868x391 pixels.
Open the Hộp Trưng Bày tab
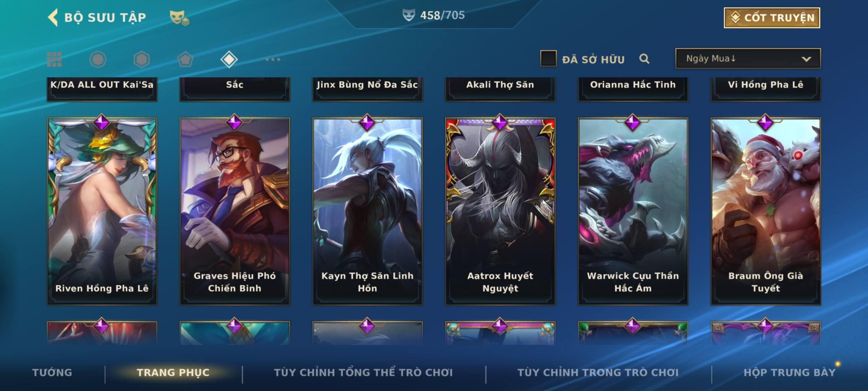pos(790,372)
